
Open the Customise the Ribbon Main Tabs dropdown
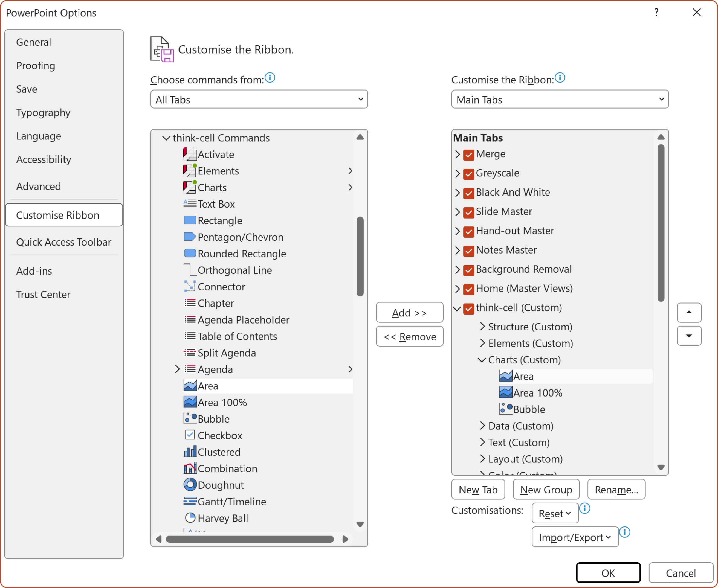coord(560,99)
